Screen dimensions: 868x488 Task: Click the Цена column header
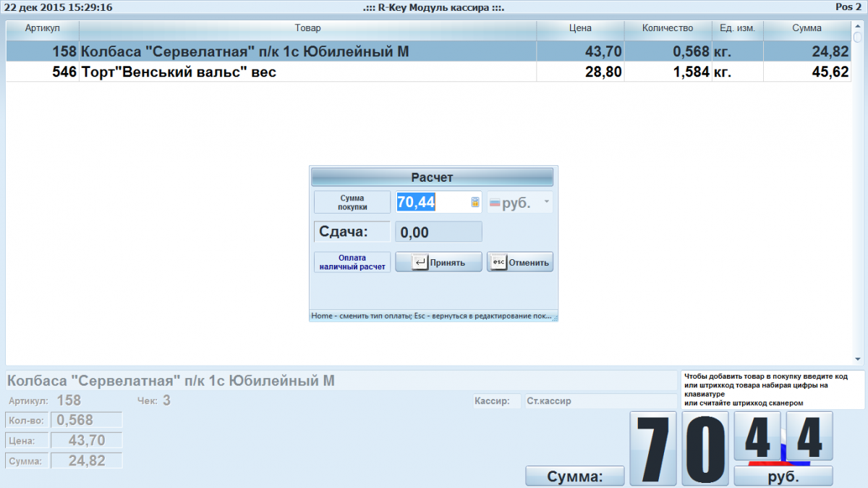click(580, 28)
